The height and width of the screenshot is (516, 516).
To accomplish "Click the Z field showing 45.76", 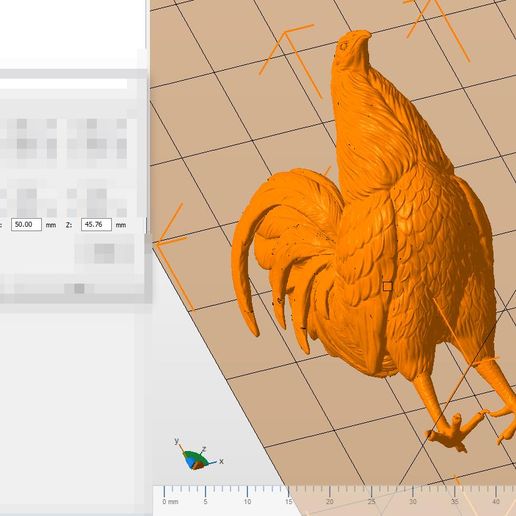I will click(96, 225).
